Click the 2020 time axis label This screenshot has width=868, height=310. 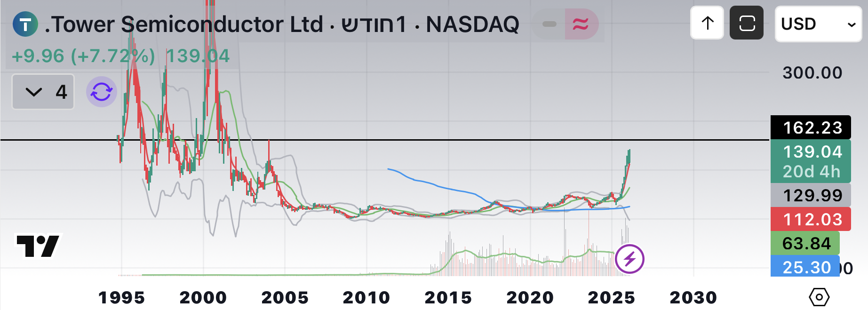coord(530,297)
